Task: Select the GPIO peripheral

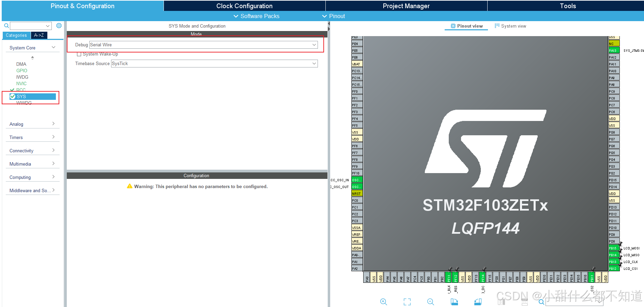Action: (x=21, y=71)
